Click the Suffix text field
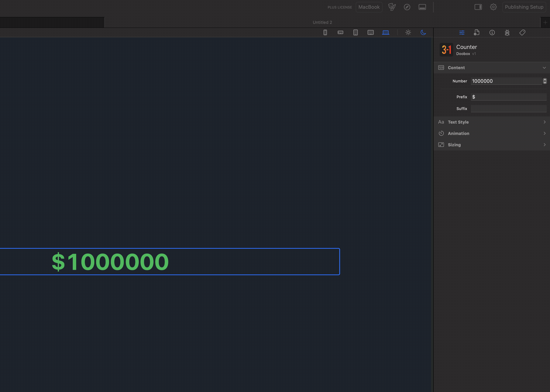550x392 pixels. pyautogui.click(x=508, y=109)
